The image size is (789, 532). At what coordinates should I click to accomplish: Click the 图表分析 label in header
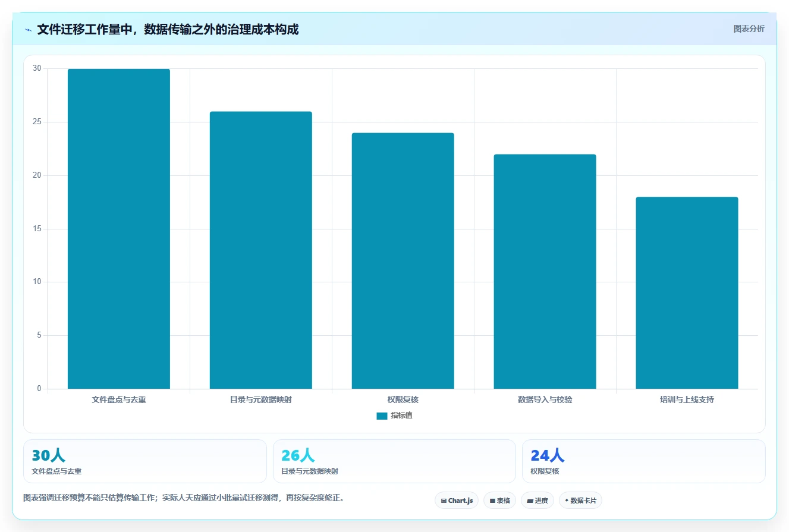coord(749,29)
